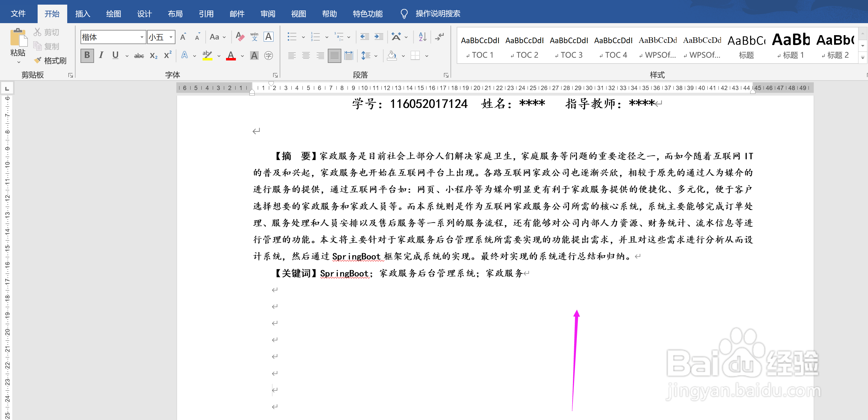Viewport: 868px width, 420px height.
Task: Decrease paragraph indent
Action: pyautogui.click(x=364, y=37)
